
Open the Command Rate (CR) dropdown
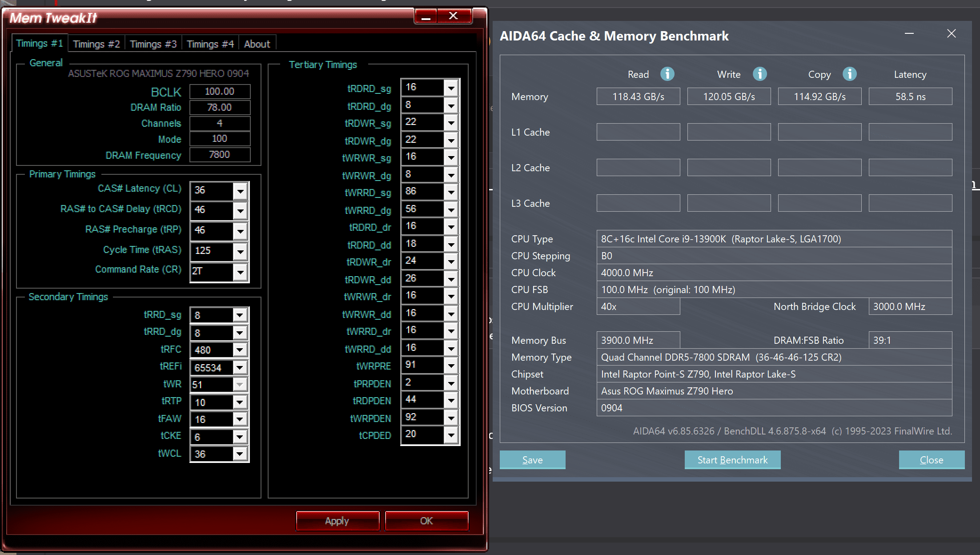coord(241,272)
